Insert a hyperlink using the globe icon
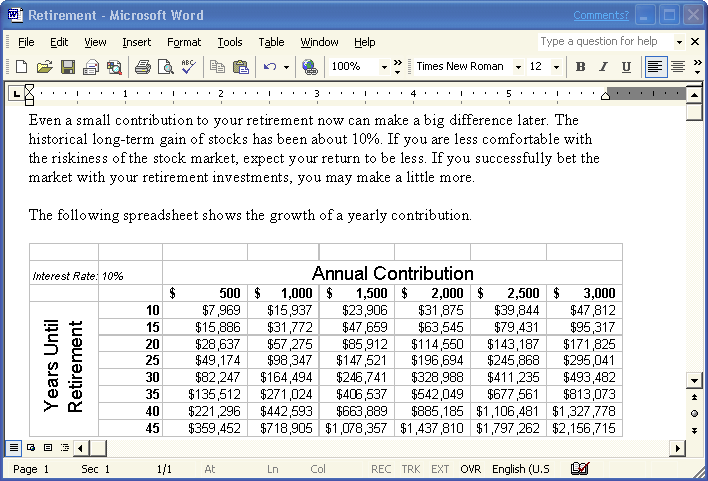The height and width of the screenshot is (481, 708). (309, 67)
